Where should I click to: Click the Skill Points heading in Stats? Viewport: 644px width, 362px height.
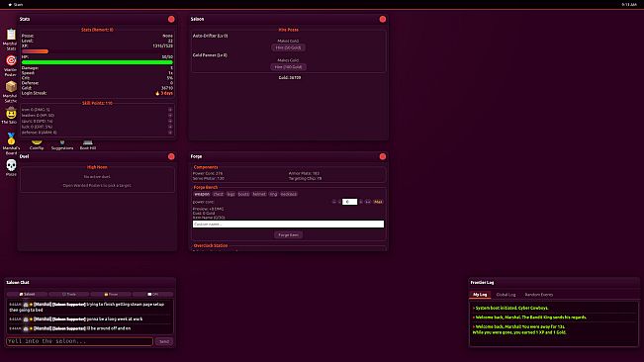(97, 103)
